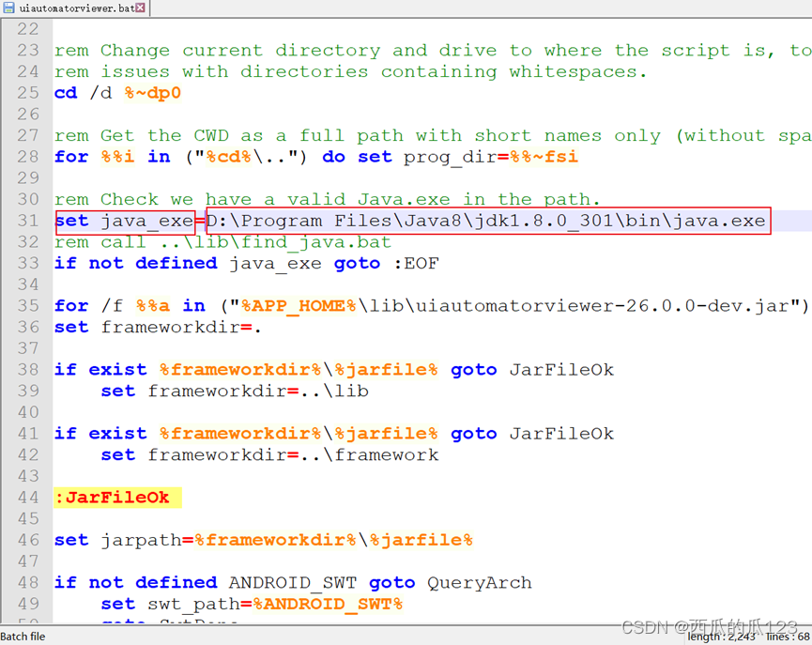Screen dimensions: 812x645
Task: Click the JarFileOk label after the first goto
Action: [561, 369]
